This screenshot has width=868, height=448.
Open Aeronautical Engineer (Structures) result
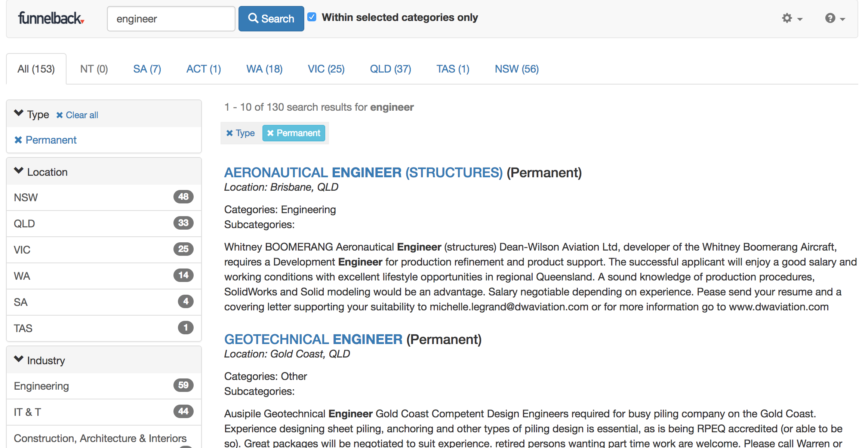click(363, 172)
